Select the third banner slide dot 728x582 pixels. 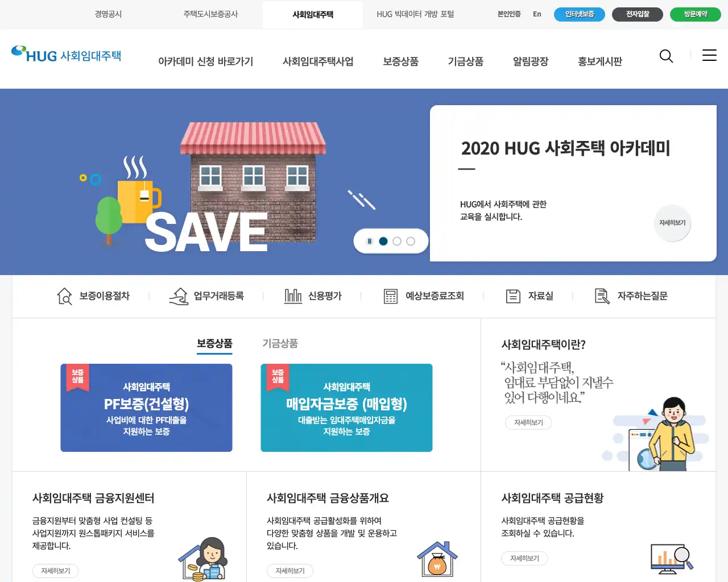pos(411,242)
